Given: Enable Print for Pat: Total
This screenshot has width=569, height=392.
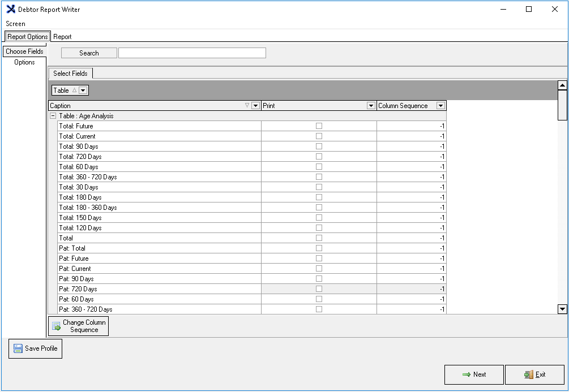Looking at the screenshot, I should (319, 248).
